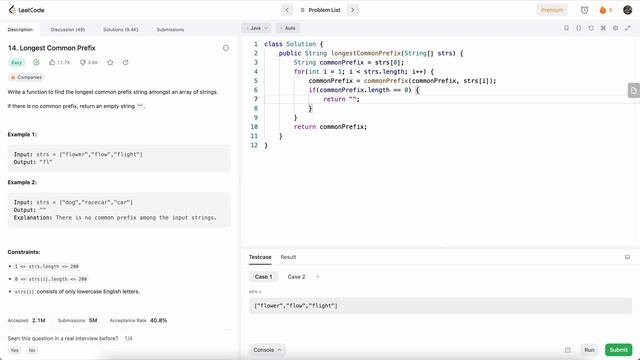640x360 pixels.
Task: Open the Problem List
Action: point(320,10)
